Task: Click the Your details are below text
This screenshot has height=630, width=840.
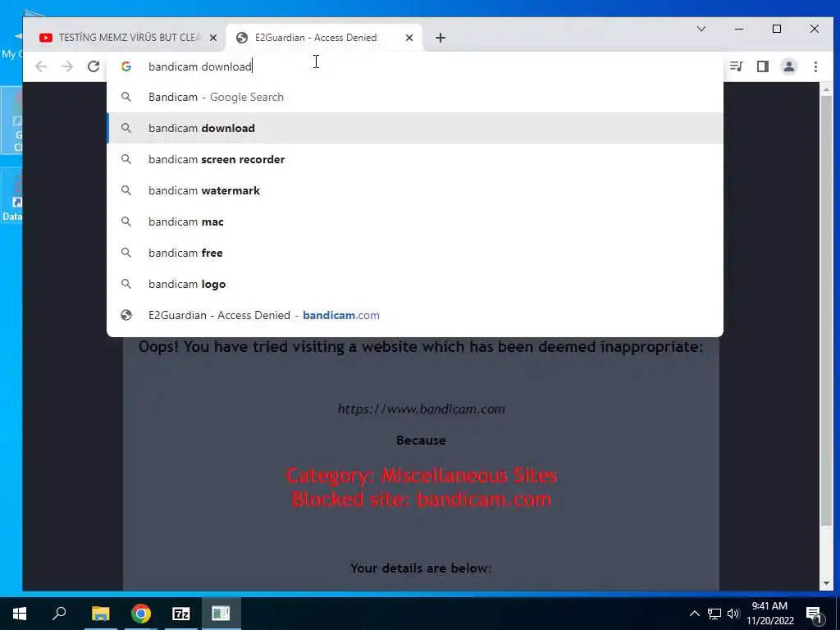Action: click(421, 568)
